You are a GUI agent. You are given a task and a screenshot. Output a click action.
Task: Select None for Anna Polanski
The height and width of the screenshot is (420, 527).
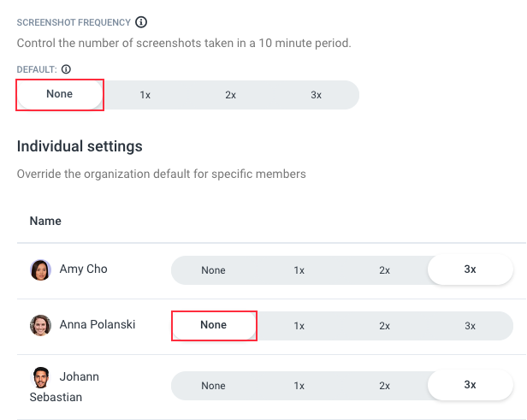coord(214,325)
